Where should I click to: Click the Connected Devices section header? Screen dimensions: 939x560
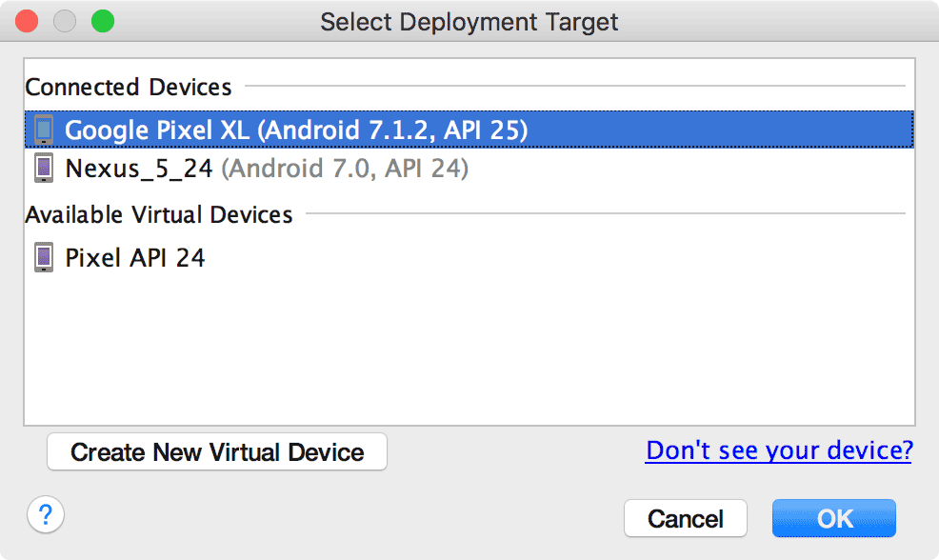coord(129,87)
